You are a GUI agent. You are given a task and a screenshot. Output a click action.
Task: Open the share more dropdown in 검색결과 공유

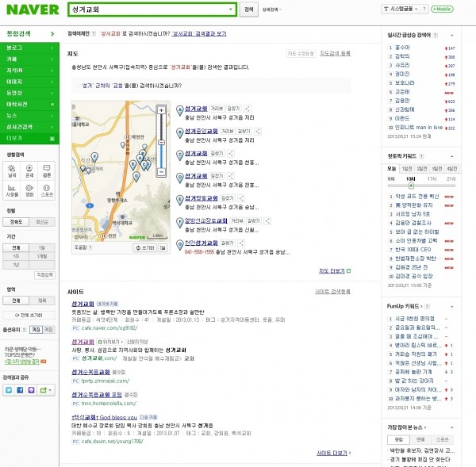point(46,390)
